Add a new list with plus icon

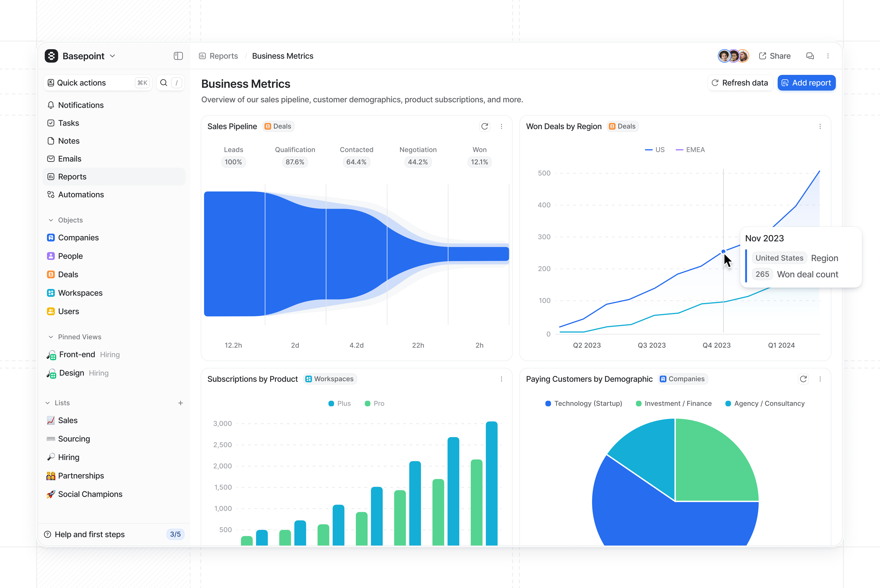point(180,403)
